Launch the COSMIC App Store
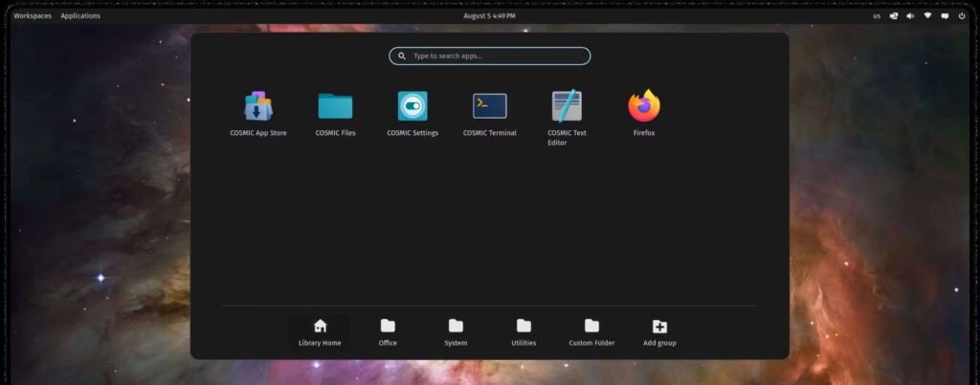Screen dimensions: 980x385 coord(258,106)
